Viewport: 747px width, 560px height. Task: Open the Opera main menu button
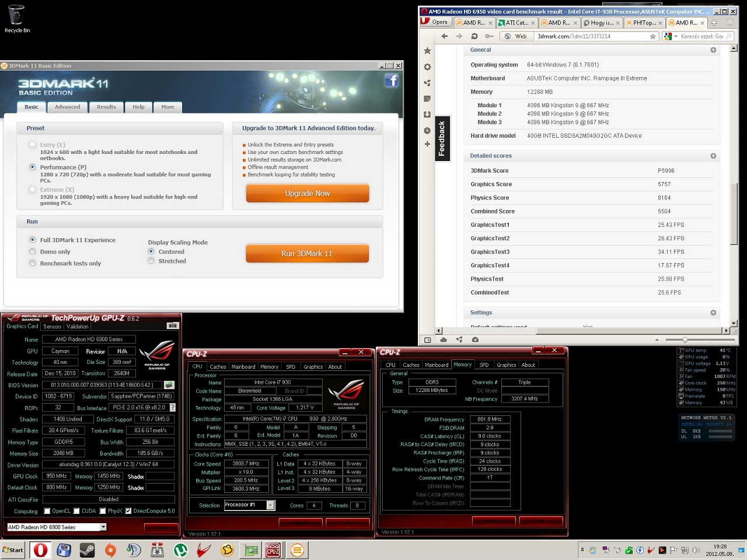tap(435, 22)
